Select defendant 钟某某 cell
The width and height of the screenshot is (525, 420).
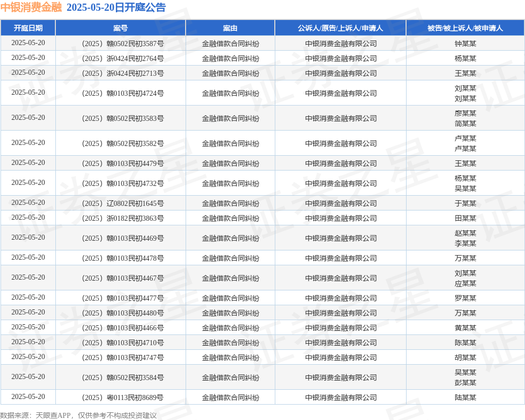coord(465,44)
